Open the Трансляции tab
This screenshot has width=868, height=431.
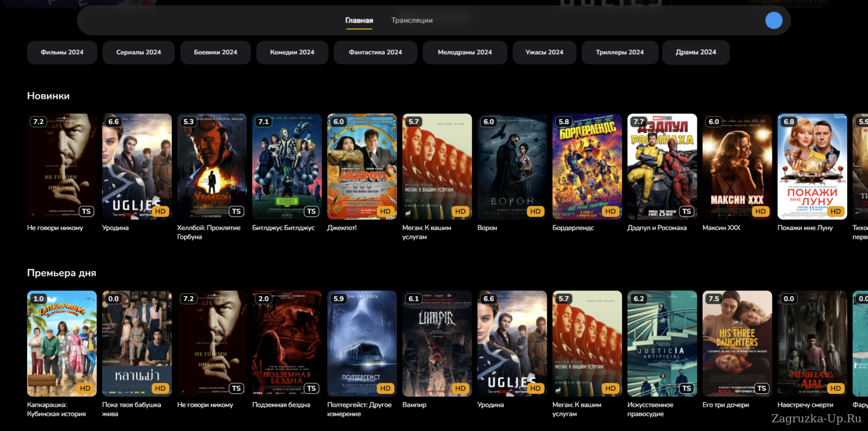(x=411, y=20)
